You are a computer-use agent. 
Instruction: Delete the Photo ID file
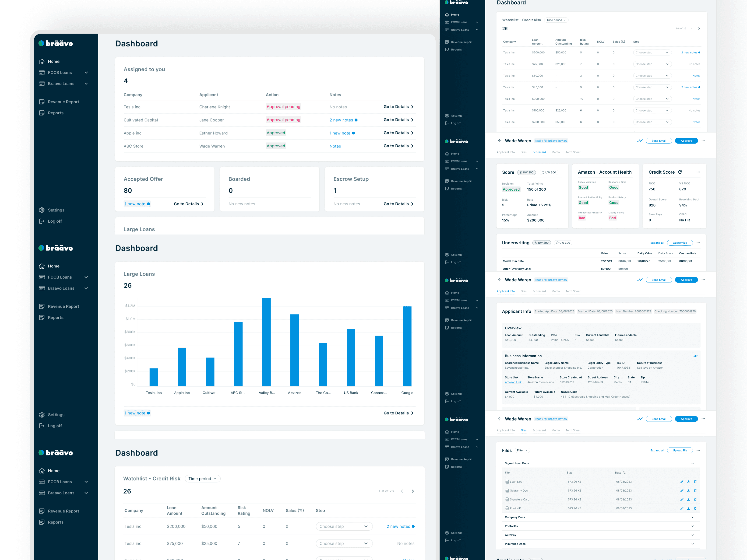click(x=695, y=508)
